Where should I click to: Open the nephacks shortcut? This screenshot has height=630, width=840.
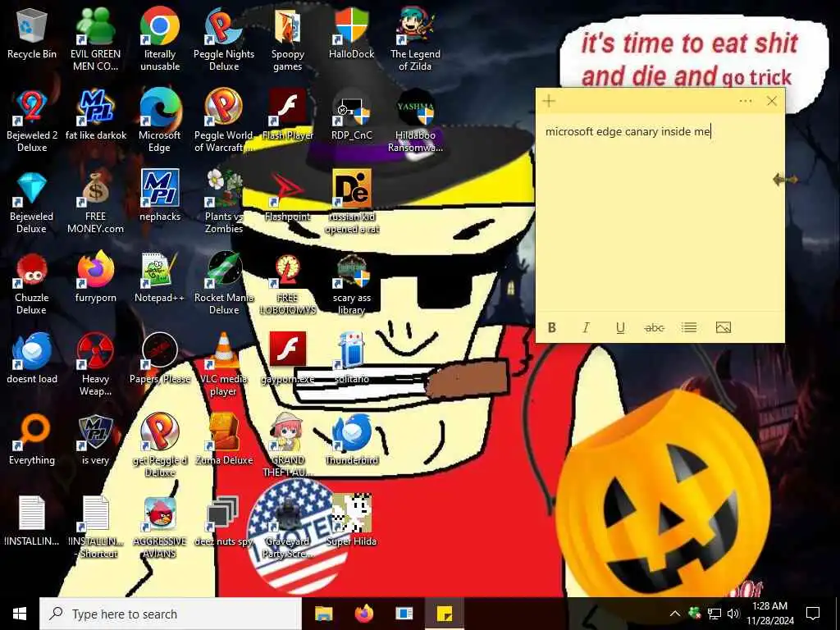pyautogui.click(x=160, y=196)
